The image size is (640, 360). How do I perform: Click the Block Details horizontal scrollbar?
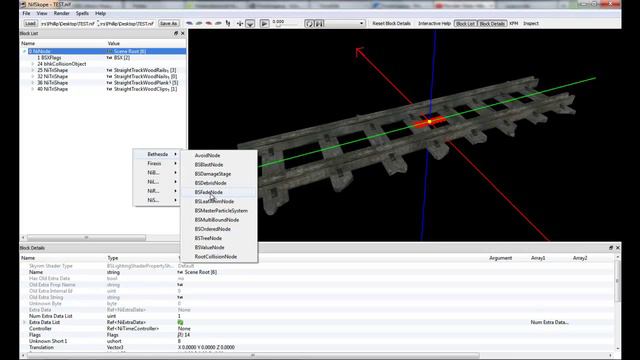click(253, 355)
